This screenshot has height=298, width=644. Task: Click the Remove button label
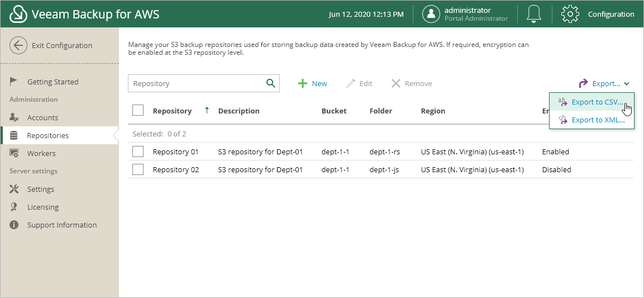(418, 83)
